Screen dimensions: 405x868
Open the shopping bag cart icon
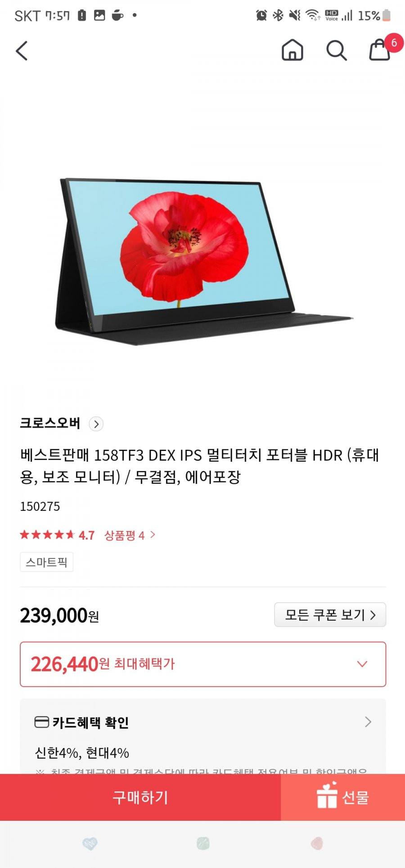[x=379, y=50]
